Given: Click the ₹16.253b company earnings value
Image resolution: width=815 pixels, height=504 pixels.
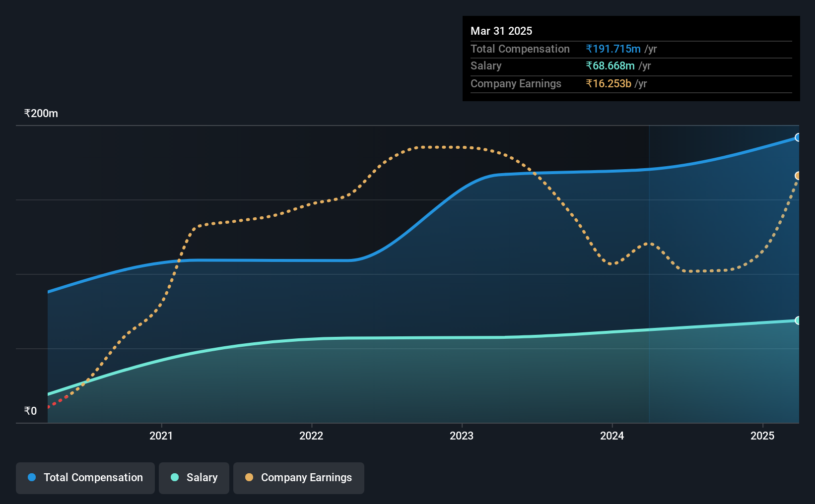Looking at the screenshot, I should coord(609,83).
